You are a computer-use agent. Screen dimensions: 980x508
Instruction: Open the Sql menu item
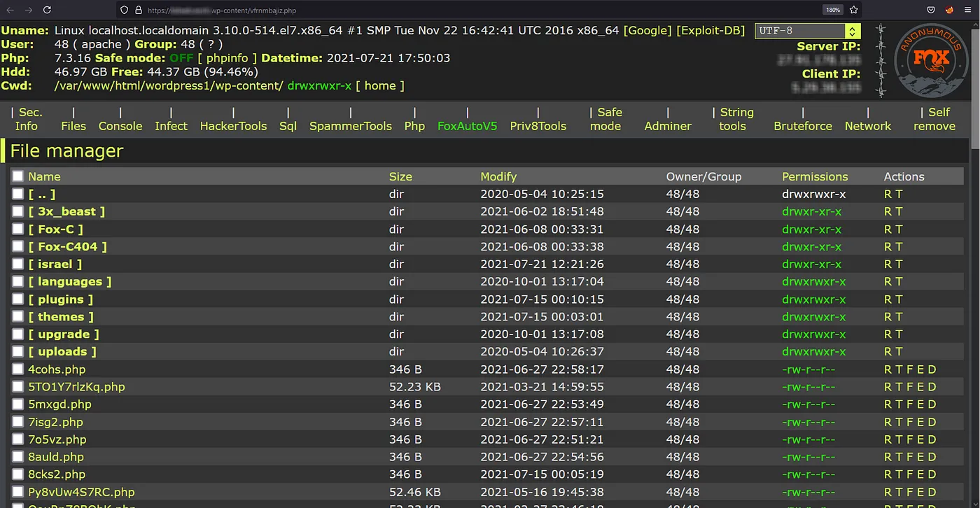point(288,126)
